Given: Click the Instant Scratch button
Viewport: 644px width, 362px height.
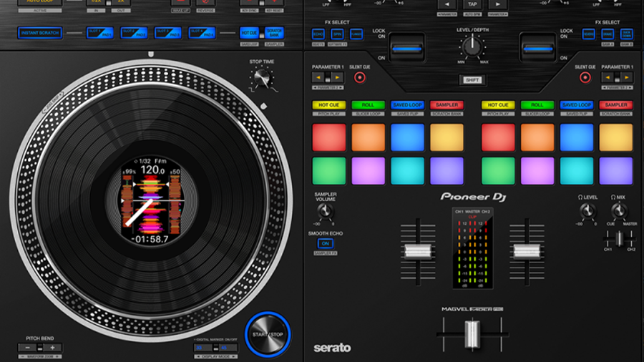Looking at the screenshot, I should [40, 33].
